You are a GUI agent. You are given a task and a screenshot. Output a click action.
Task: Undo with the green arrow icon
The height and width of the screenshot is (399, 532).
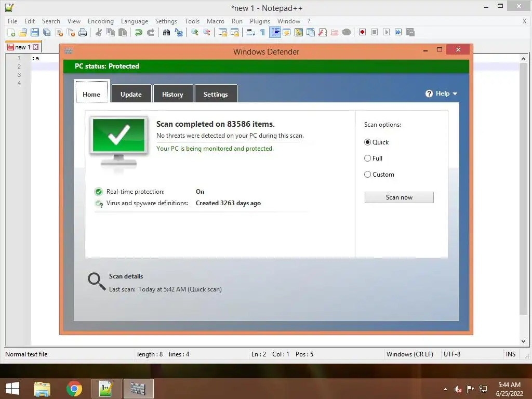tap(138, 32)
